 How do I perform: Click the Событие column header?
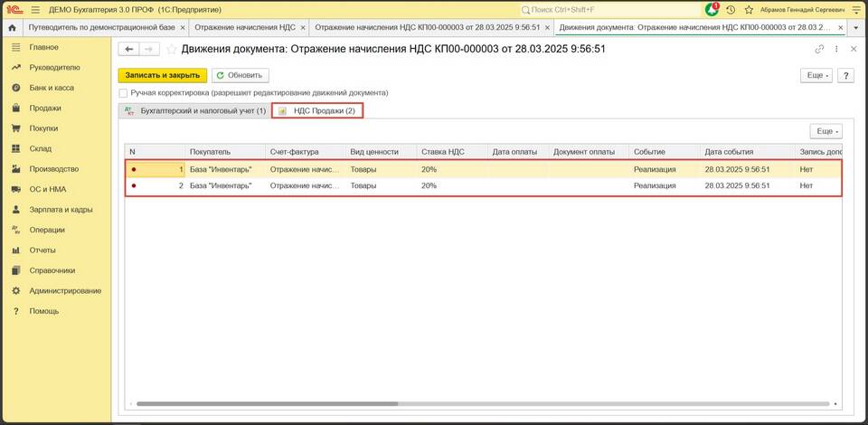[665, 152]
